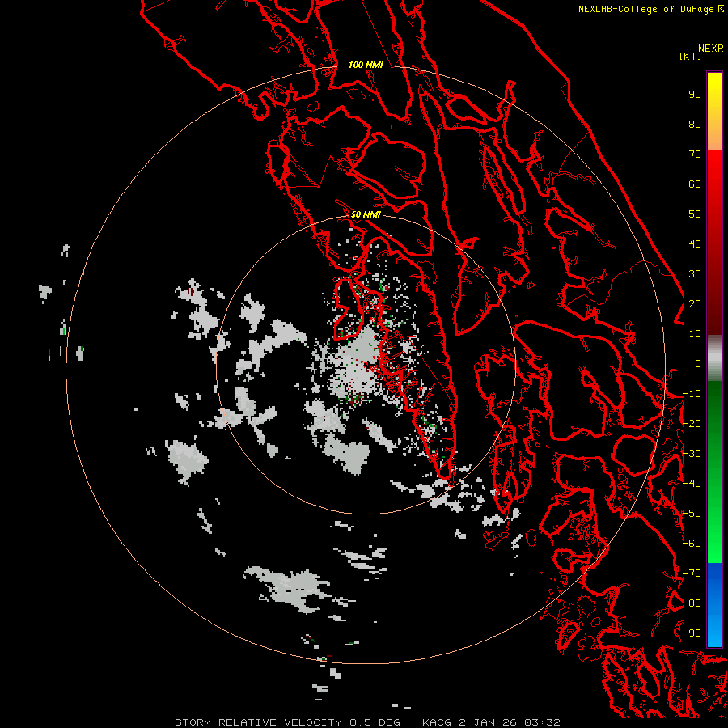Click the positive 90 knot scale value
The width and height of the screenshot is (728, 728).
(x=695, y=95)
